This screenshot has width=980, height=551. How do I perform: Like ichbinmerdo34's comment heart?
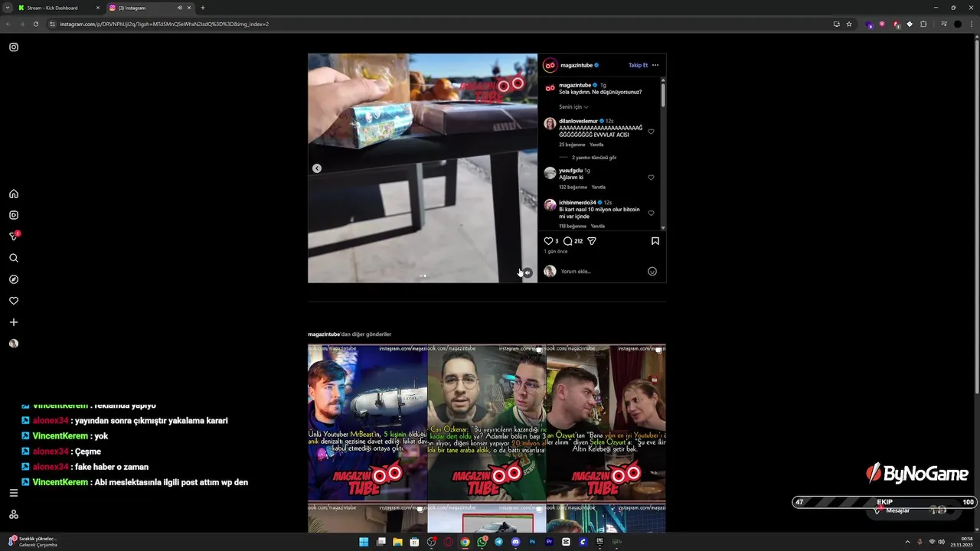(651, 213)
